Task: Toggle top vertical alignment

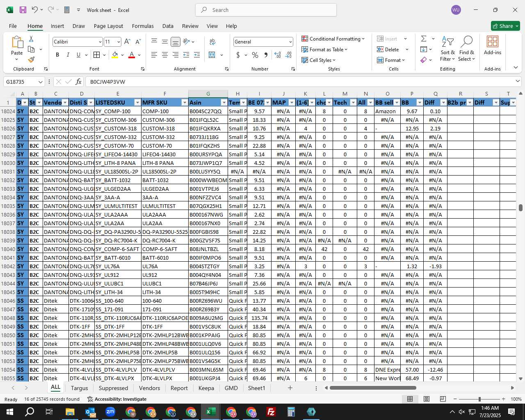Action: click(154, 42)
